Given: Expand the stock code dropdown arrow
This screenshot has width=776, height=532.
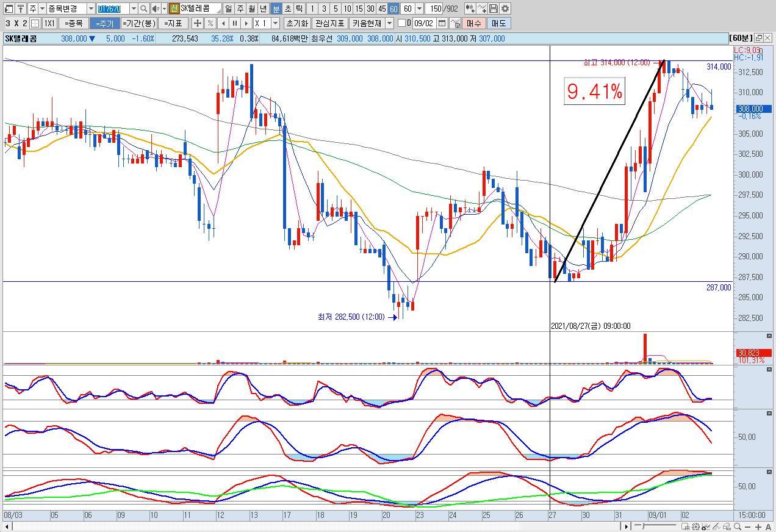Looking at the screenshot, I should pos(134,9).
